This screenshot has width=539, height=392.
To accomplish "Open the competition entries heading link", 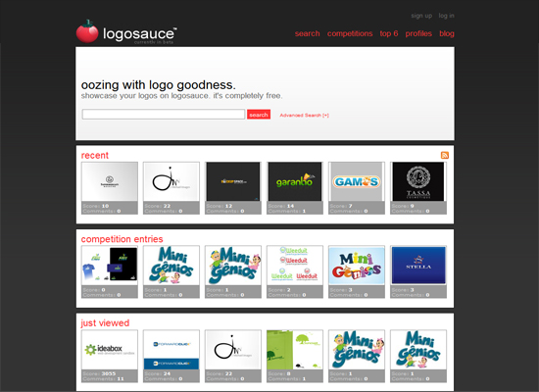I will click(x=122, y=239).
